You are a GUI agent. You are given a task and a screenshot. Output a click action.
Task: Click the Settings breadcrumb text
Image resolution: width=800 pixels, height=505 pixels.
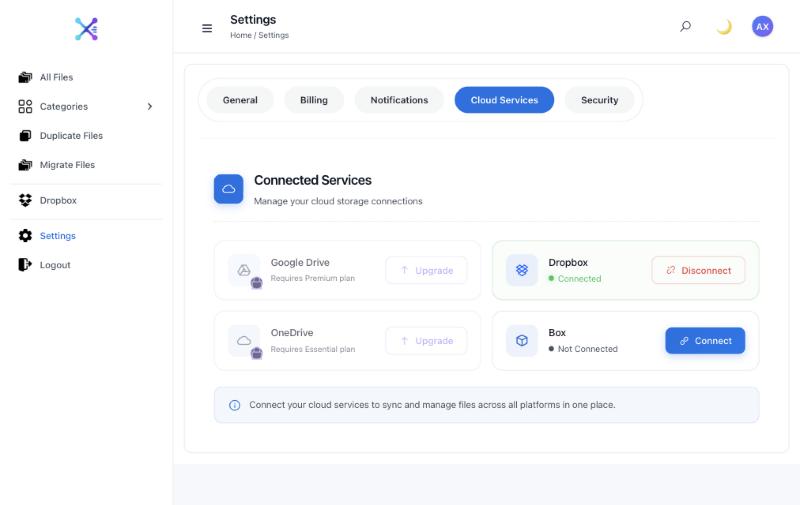coord(273,35)
